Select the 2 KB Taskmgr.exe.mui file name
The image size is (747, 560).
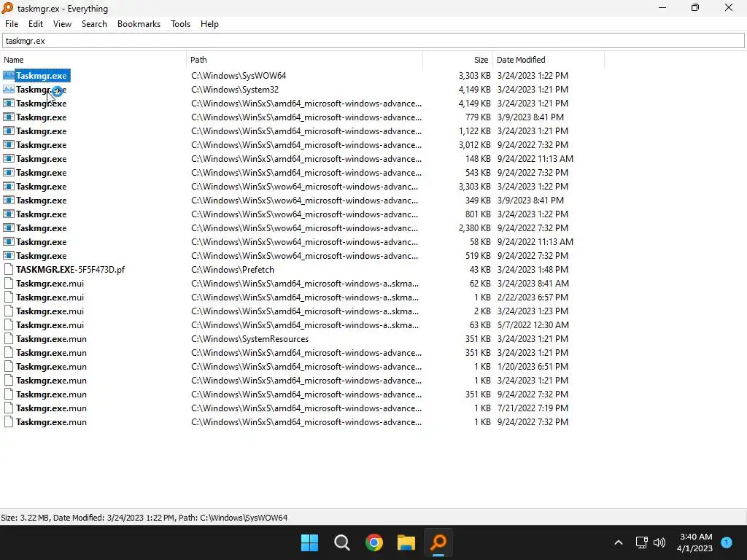(50, 311)
